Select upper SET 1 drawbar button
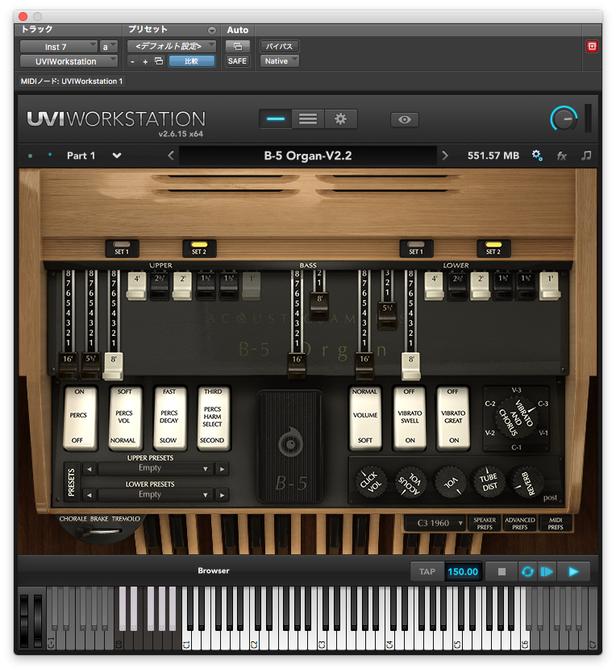Screen dimensions: 616x672 click(x=122, y=248)
